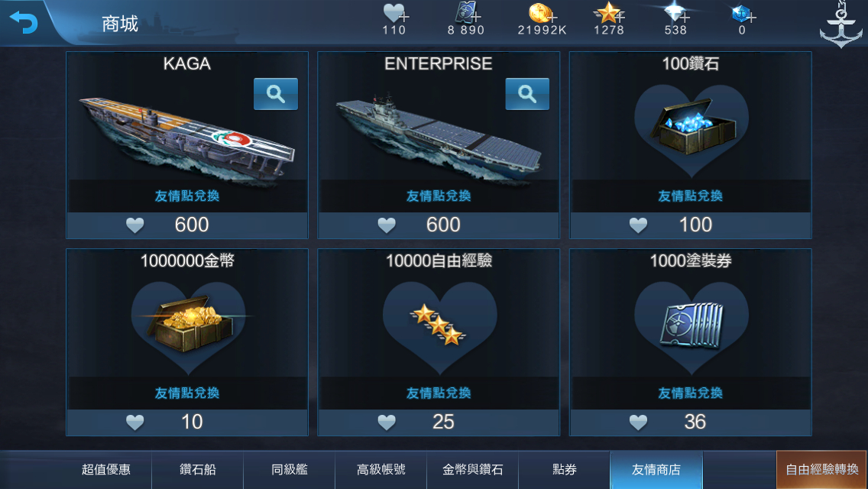Open the 點券 tab

coord(564,470)
